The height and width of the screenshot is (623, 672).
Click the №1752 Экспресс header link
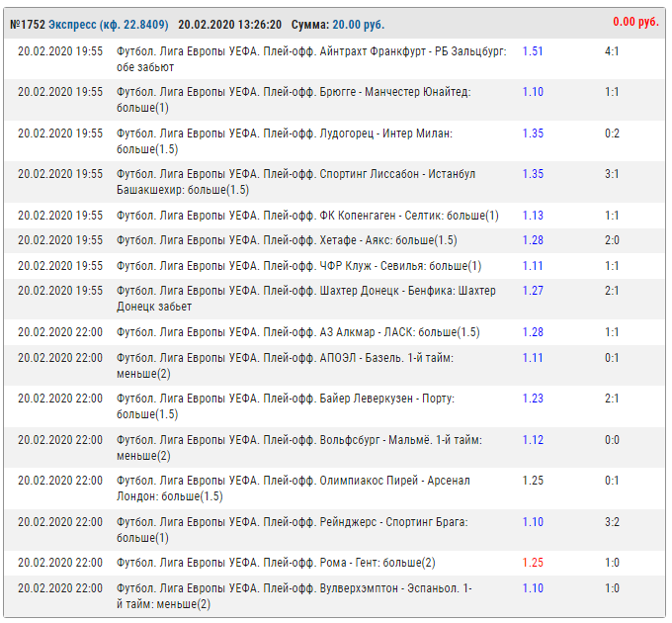[x=89, y=24]
